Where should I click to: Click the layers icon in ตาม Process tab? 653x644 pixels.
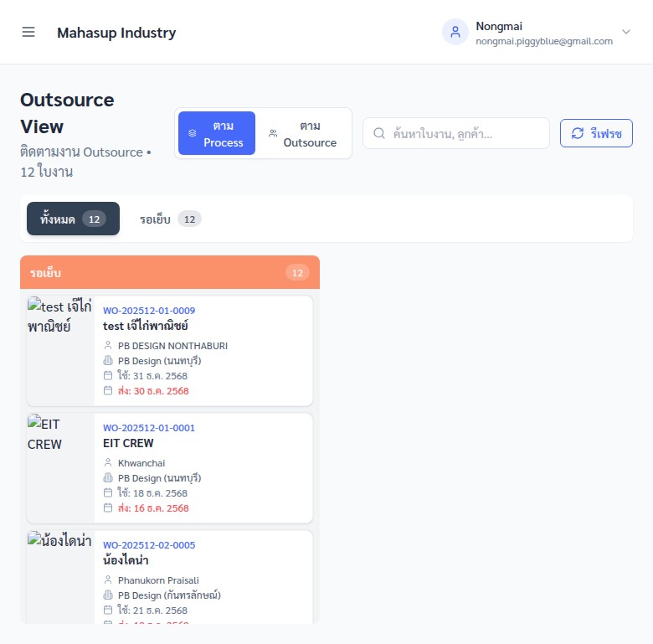tap(192, 133)
